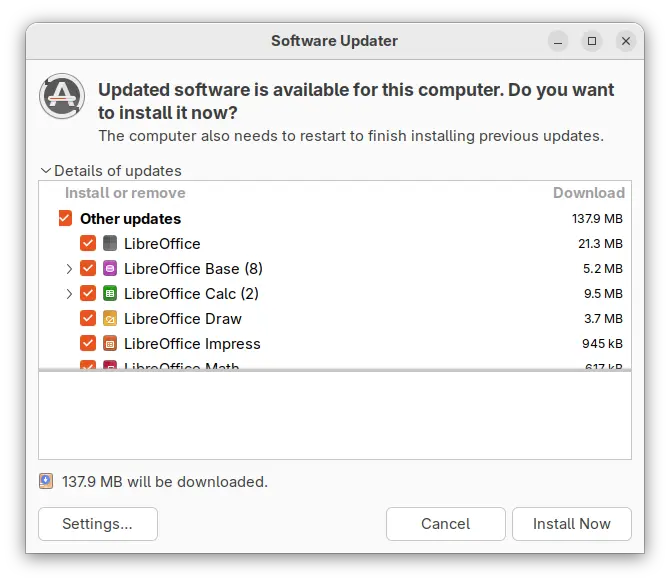The height and width of the screenshot is (582, 670).
Task: Click the LibreOffice suite icon
Action: (x=110, y=244)
